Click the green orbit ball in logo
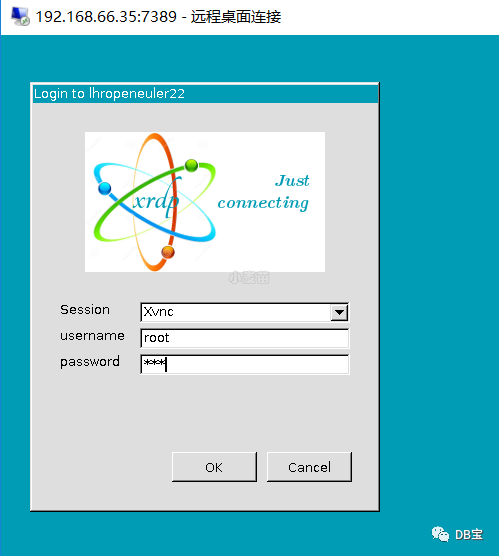 pos(192,165)
